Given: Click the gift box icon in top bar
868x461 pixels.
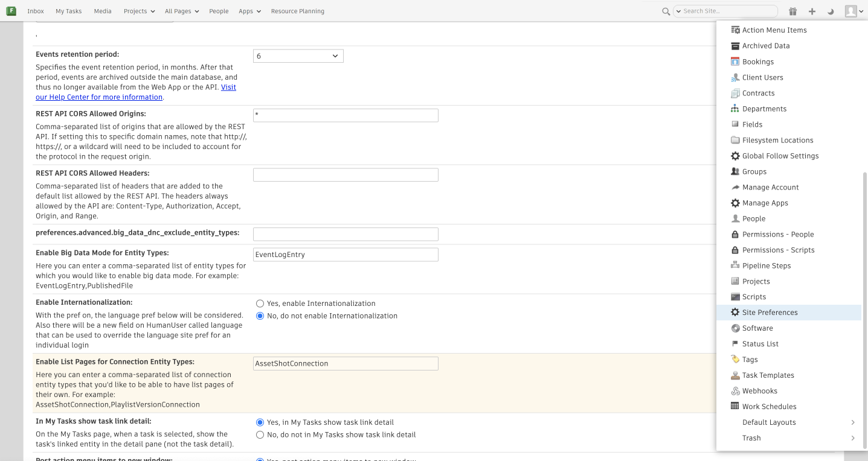Looking at the screenshot, I should (792, 11).
